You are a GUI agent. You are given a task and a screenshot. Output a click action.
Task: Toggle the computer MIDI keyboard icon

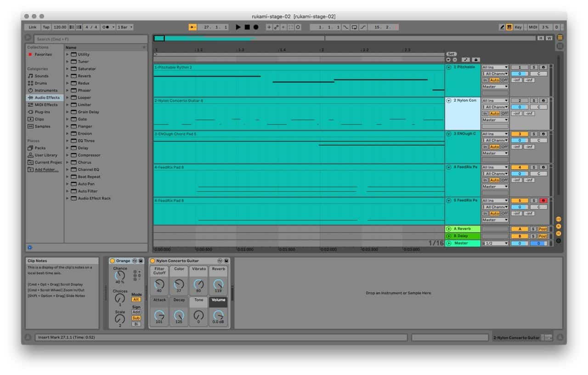click(x=509, y=27)
